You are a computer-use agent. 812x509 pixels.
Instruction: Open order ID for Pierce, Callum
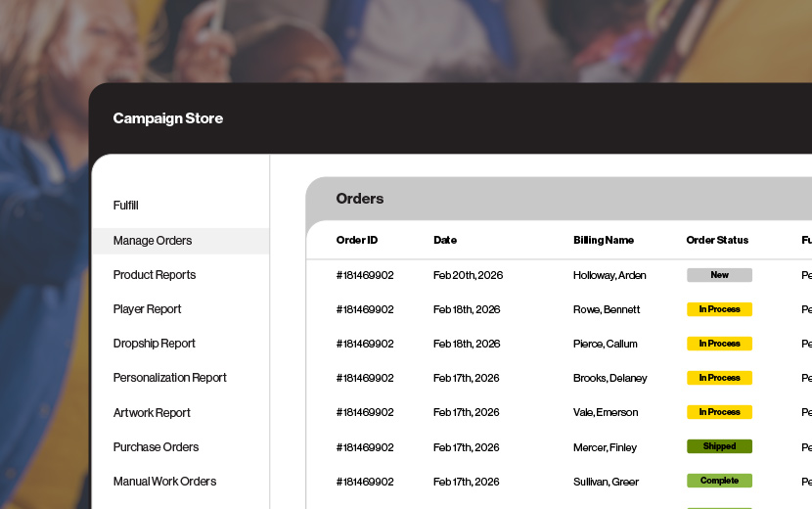pyautogui.click(x=365, y=344)
